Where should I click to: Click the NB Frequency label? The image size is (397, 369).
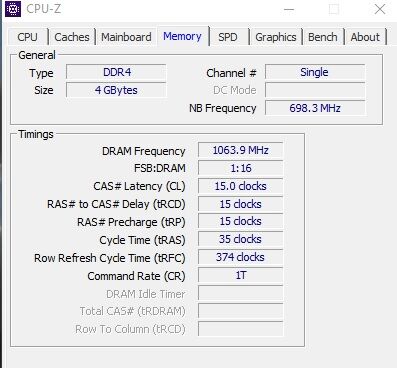click(223, 108)
